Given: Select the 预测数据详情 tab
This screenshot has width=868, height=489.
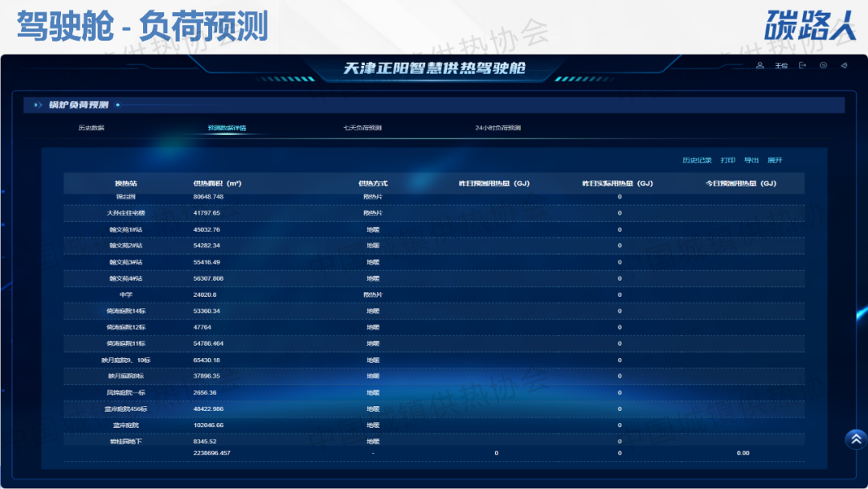Looking at the screenshot, I should pos(227,128).
